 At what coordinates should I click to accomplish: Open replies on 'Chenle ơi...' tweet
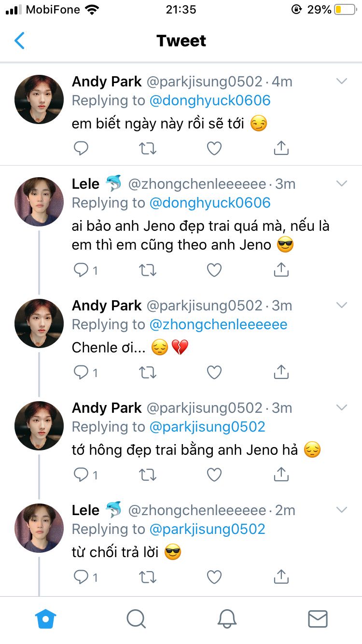(85, 372)
